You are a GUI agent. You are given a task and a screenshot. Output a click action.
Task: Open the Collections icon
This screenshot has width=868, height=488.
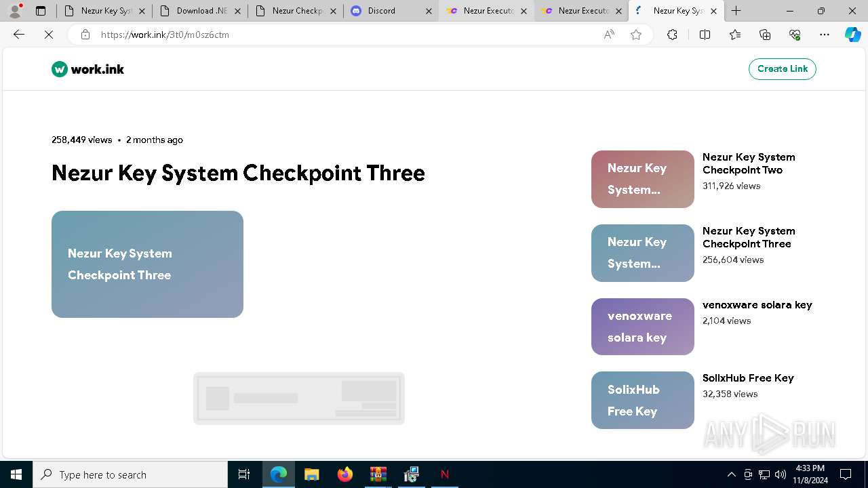pos(765,35)
